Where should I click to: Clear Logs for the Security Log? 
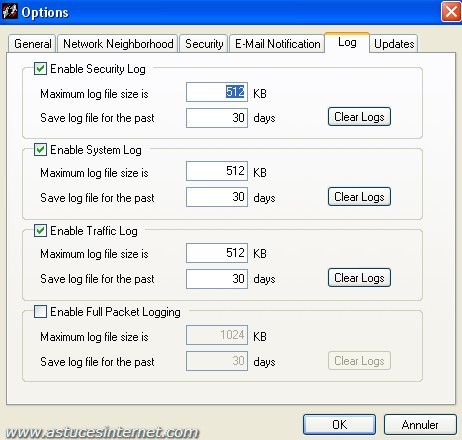[x=359, y=117]
